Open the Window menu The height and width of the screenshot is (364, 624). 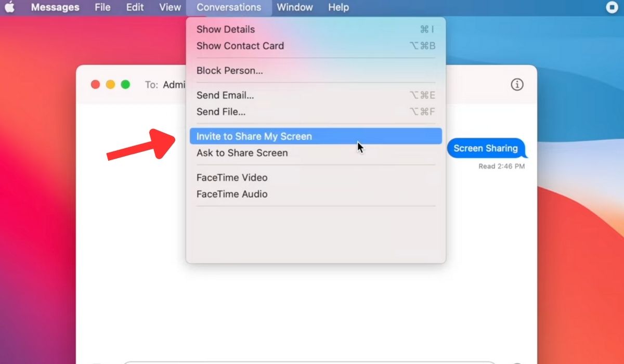pos(295,7)
